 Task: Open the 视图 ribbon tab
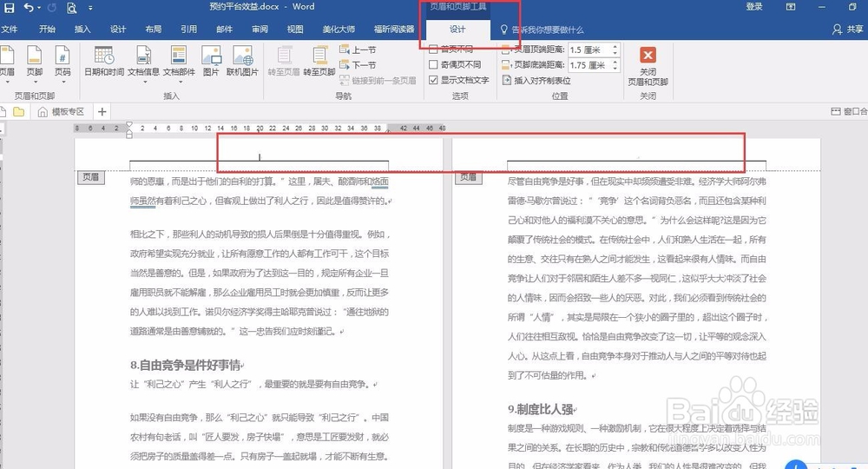tap(295, 29)
